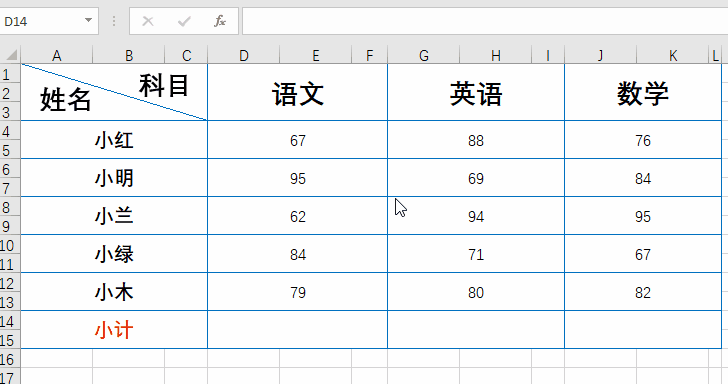The image size is (728, 384).
Task: Select the 小兰 name cell
Action: (114, 216)
